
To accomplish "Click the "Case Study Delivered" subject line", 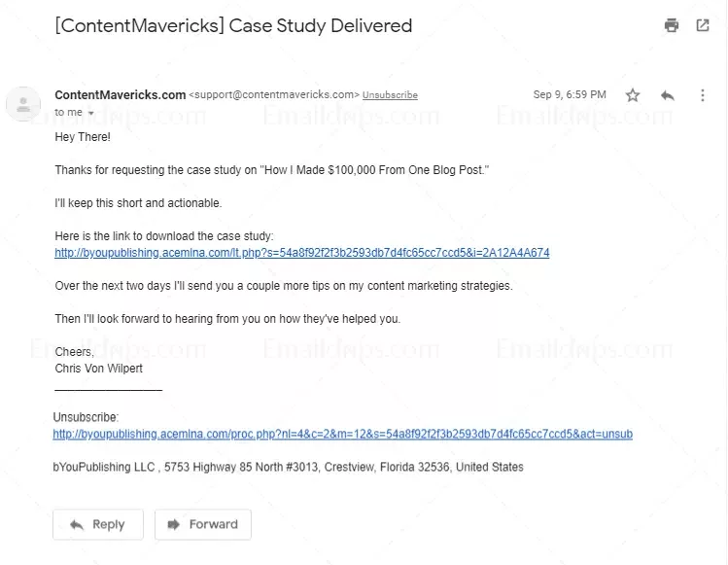I will [x=233, y=26].
